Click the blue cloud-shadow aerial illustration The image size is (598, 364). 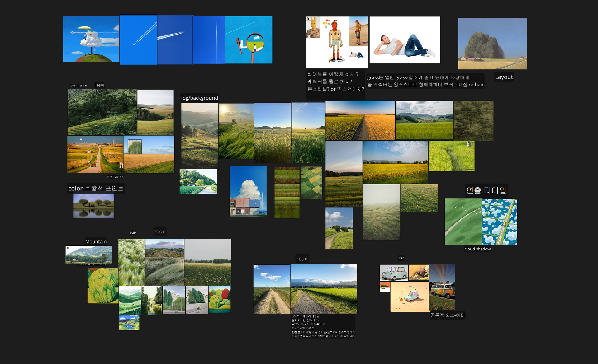click(499, 222)
